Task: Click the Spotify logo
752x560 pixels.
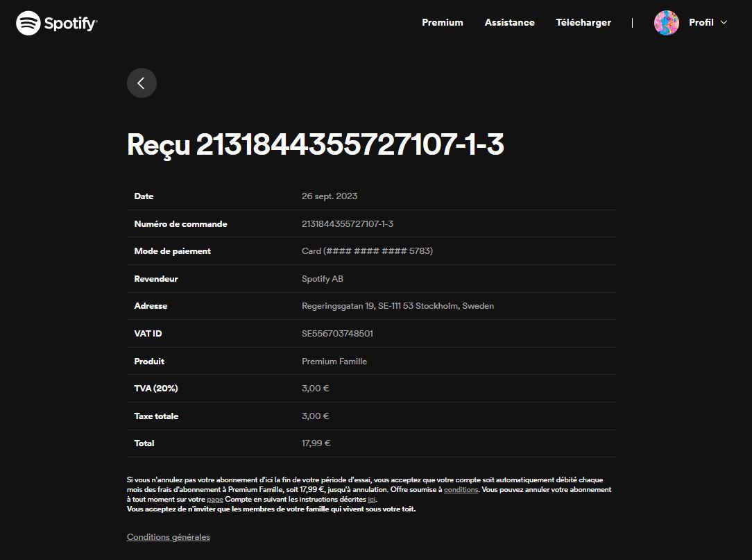Action: pyautogui.click(x=57, y=23)
